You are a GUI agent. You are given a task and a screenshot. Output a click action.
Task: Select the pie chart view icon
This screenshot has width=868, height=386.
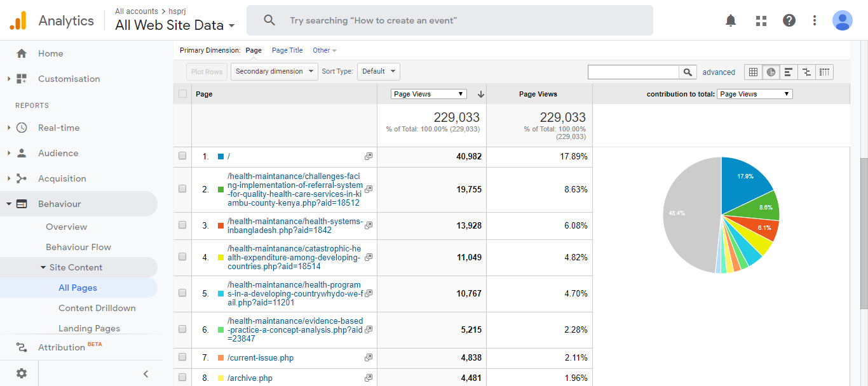click(771, 72)
